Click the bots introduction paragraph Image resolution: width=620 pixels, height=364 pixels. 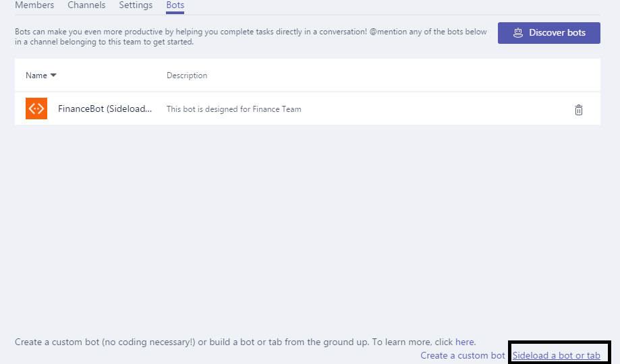tap(251, 37)
